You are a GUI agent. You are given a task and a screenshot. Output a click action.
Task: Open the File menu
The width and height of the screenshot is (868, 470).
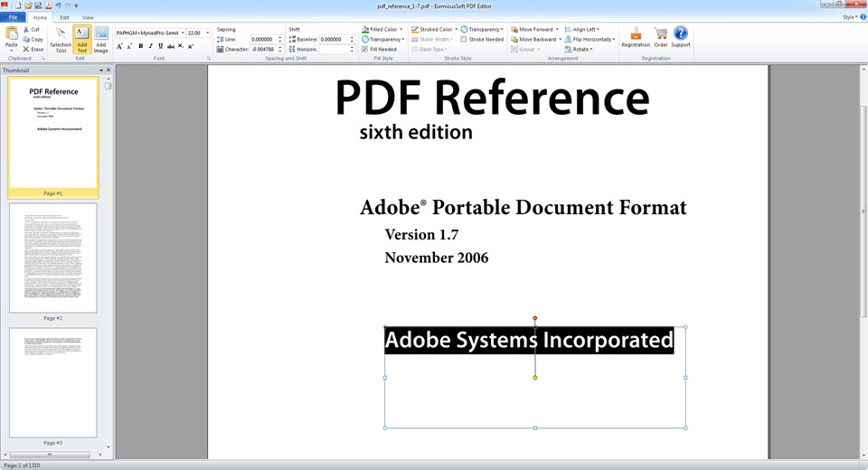pyautogui.click(x=14, y=17)
